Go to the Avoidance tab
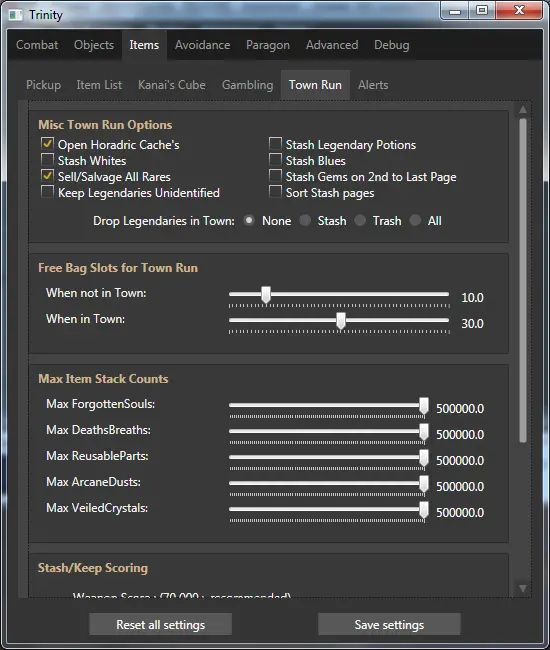 (202, 45)
